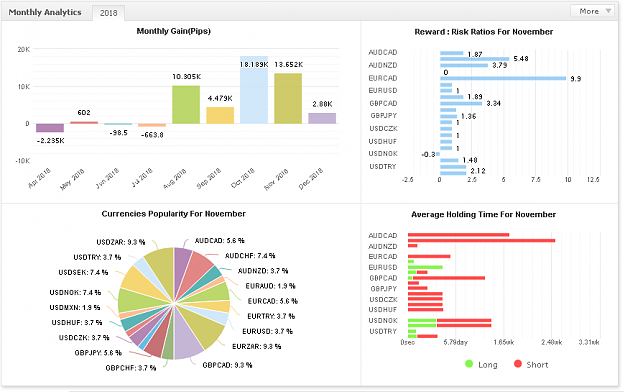The height and width of the screenshot is (392, 625).
Task: Click the reward risk bar valued 5.48
Action: [475, 59]
